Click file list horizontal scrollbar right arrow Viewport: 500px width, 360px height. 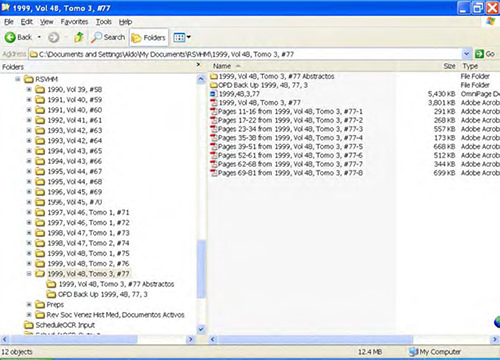tap(495, 340)
